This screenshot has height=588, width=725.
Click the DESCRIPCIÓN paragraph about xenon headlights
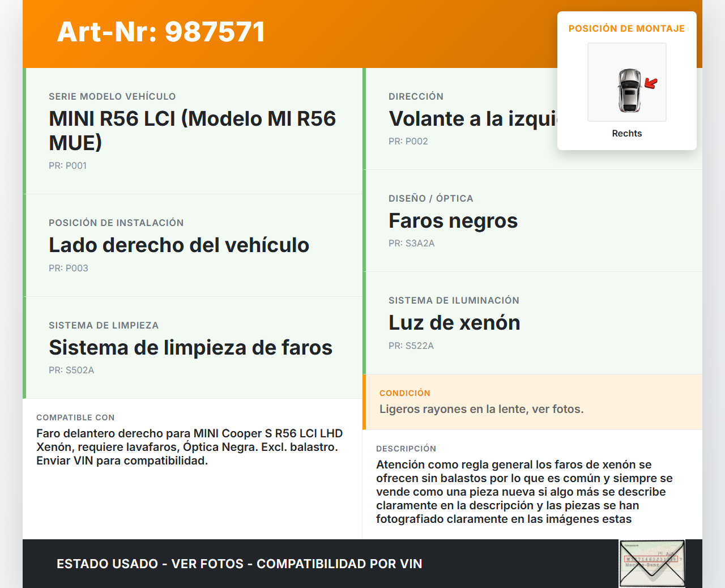pos(524,491)
